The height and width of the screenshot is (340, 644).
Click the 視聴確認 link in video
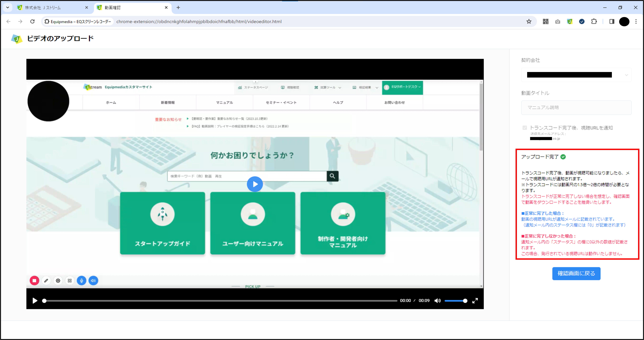coord(290,87)
